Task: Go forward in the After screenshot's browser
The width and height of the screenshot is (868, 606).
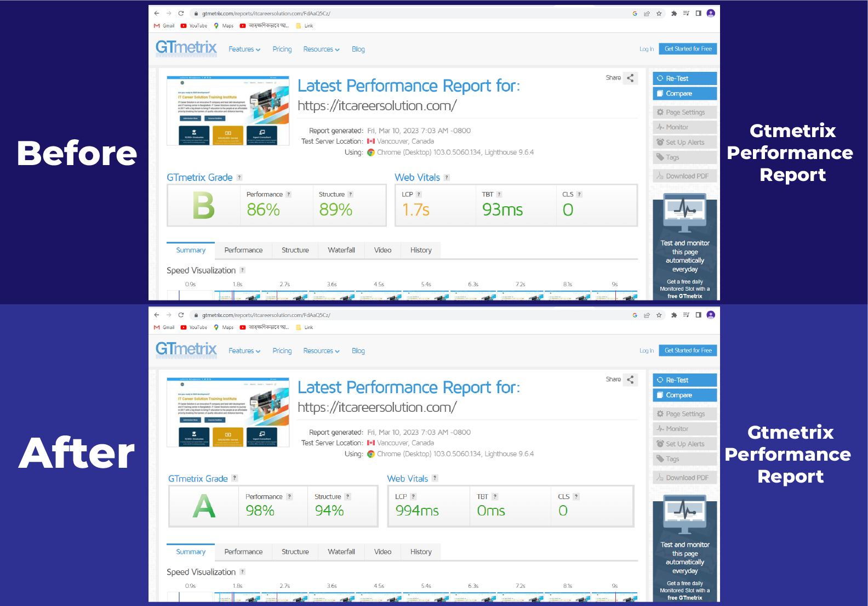Action: [169, 315]
